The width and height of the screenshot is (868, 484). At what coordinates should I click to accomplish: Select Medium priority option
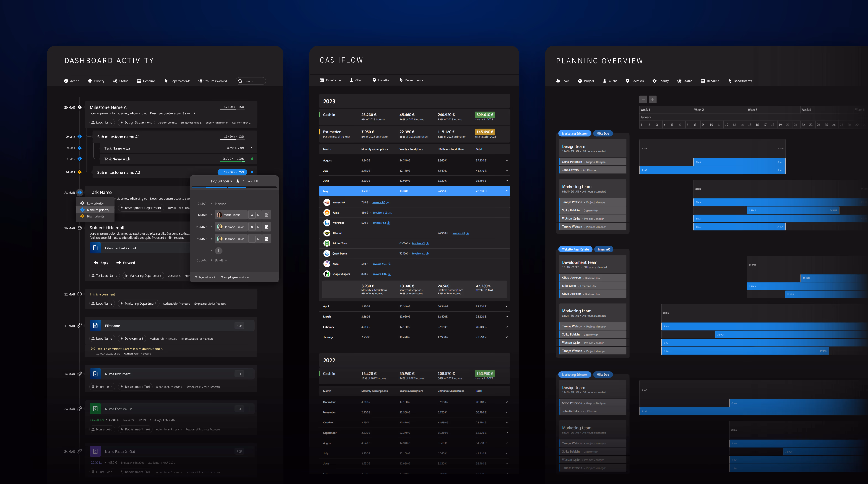click(x=95, y=210)
